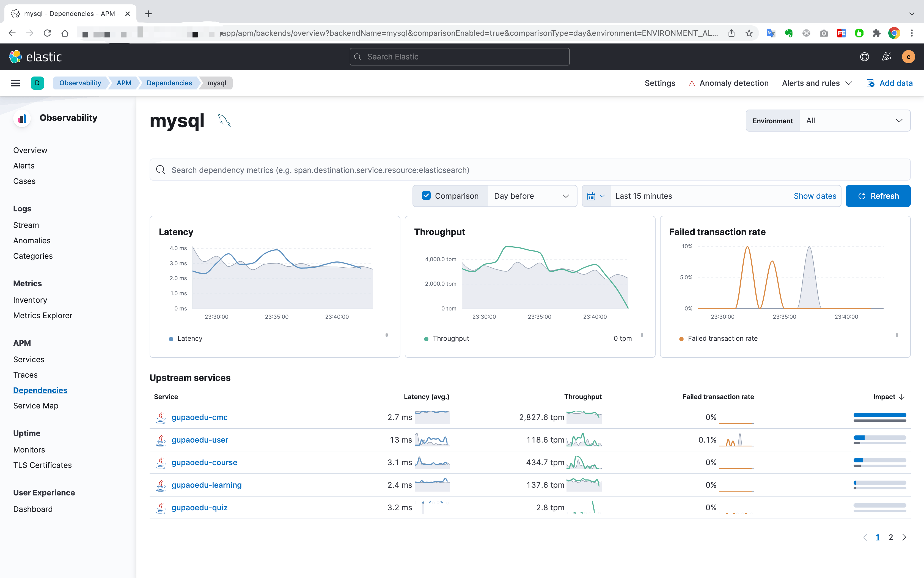Go to page 2 of results
Viewport: 924px width, 578px height.
[x=891, y=537]
